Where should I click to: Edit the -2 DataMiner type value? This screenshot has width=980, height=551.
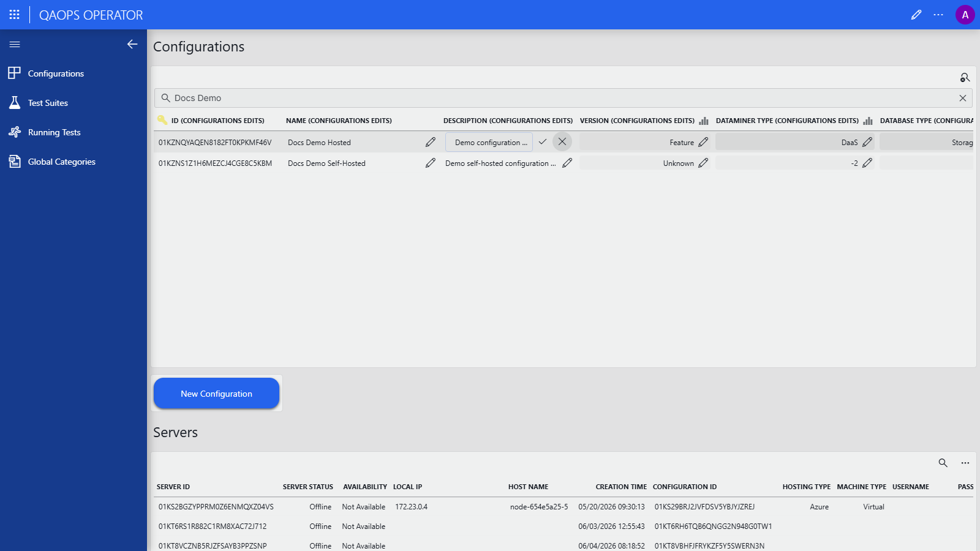[x=867, y=163]
